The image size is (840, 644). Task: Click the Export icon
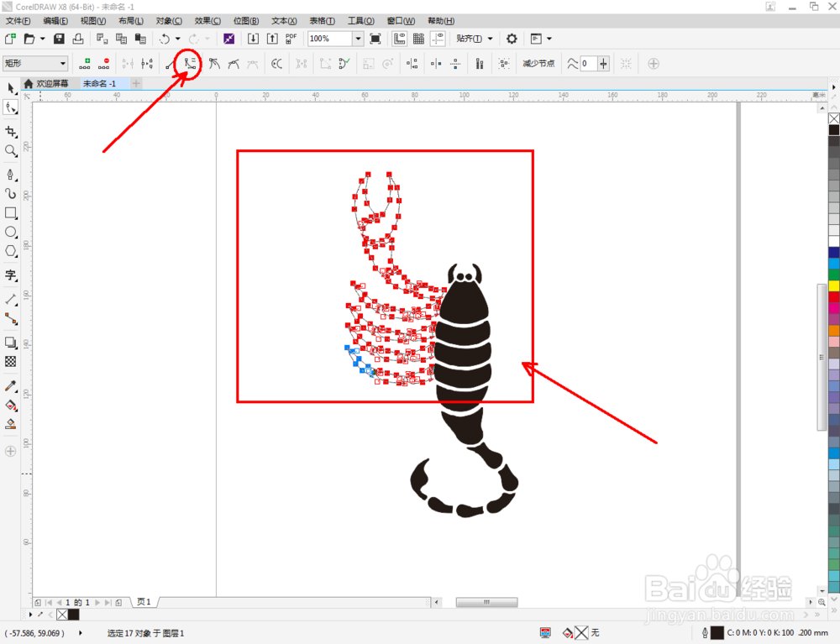[272, 39]
